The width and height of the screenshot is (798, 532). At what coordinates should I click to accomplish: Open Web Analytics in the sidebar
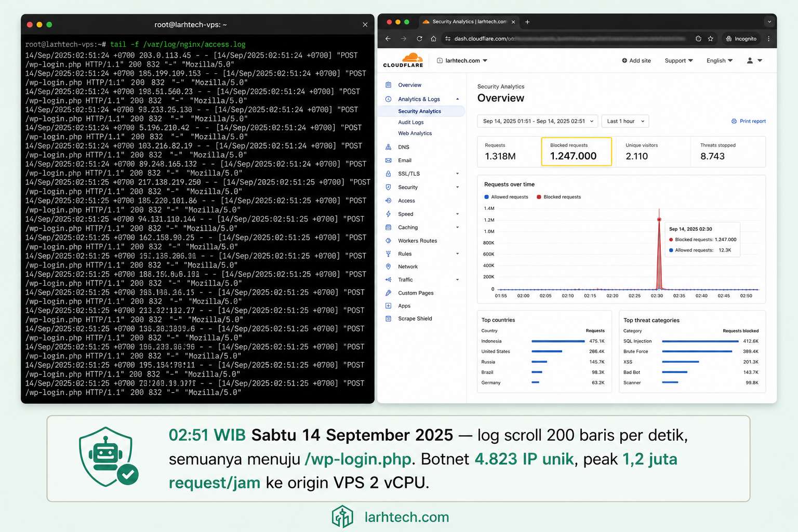(415, 133)
